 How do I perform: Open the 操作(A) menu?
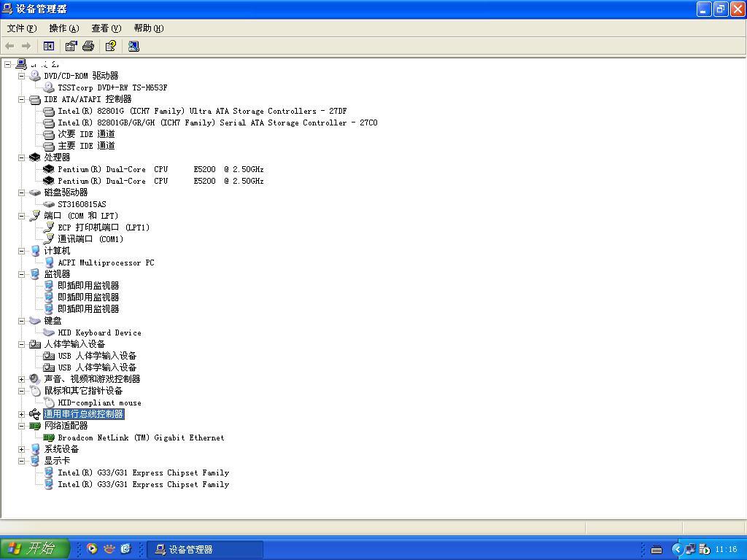point(64,28)
